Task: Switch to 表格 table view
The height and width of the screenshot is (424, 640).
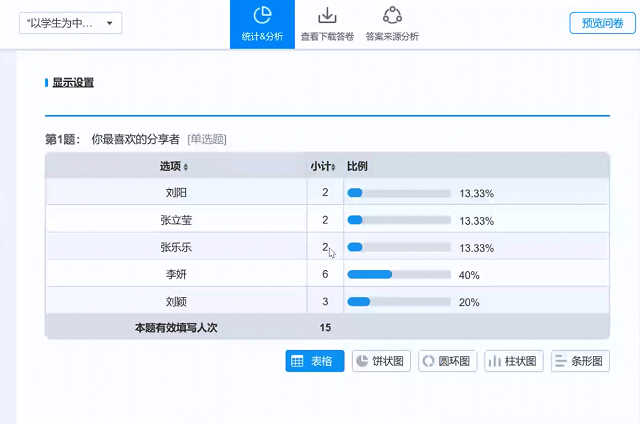Action: [315, 361]
